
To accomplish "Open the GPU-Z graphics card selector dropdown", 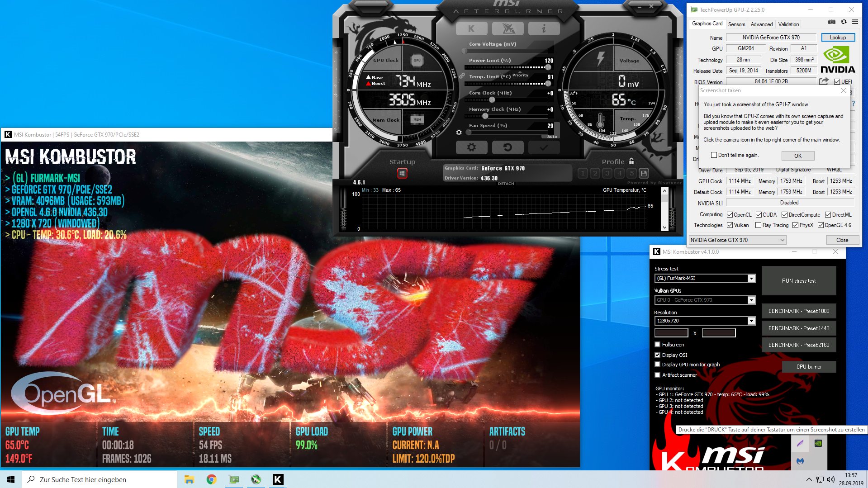I will pos(738,240).
